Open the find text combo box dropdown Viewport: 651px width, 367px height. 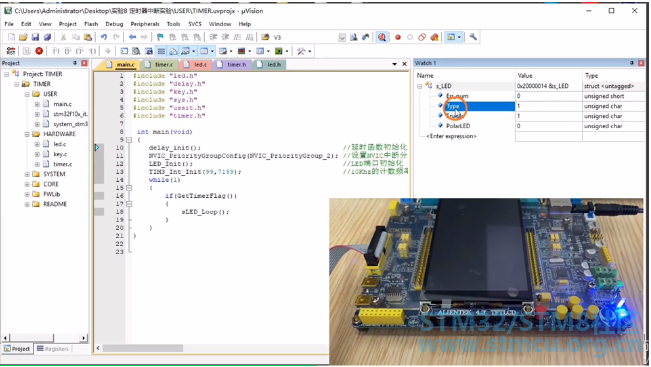point(342,38)
